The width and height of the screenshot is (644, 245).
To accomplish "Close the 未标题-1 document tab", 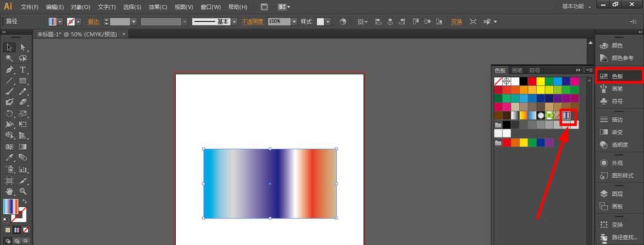I will click(x=124, y=34).
